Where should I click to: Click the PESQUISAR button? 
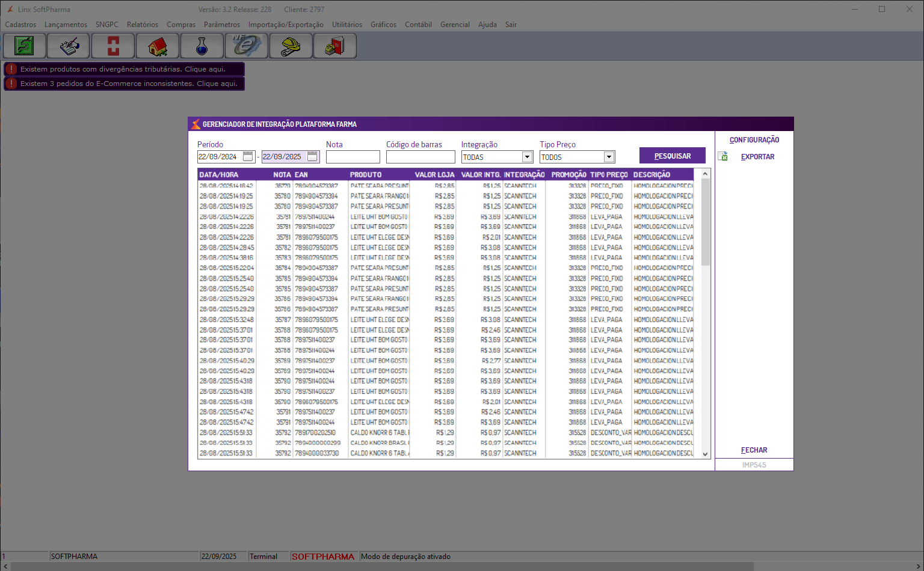672,156
